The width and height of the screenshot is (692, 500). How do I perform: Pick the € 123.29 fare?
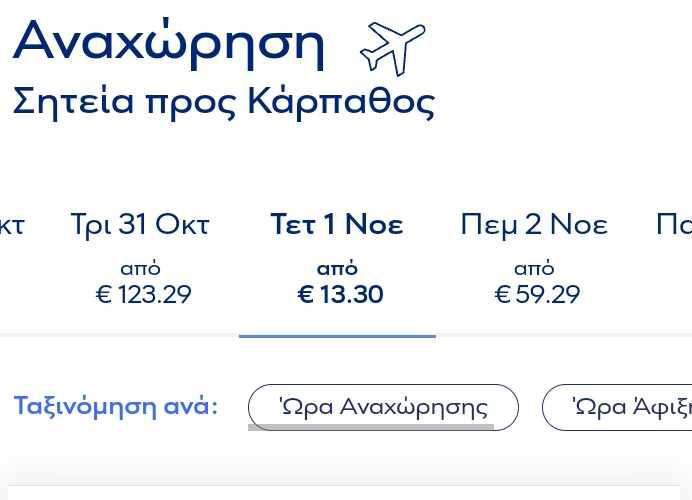143,294
